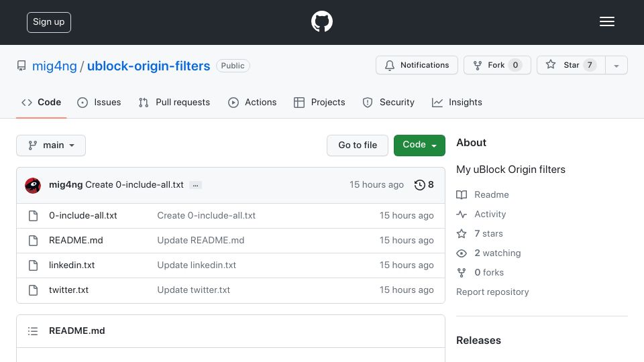This screenshot has height=362, width=644.
Task: Click the fork icon next to 0 forks
Action: pyautogui.click(x=462, y=273)
